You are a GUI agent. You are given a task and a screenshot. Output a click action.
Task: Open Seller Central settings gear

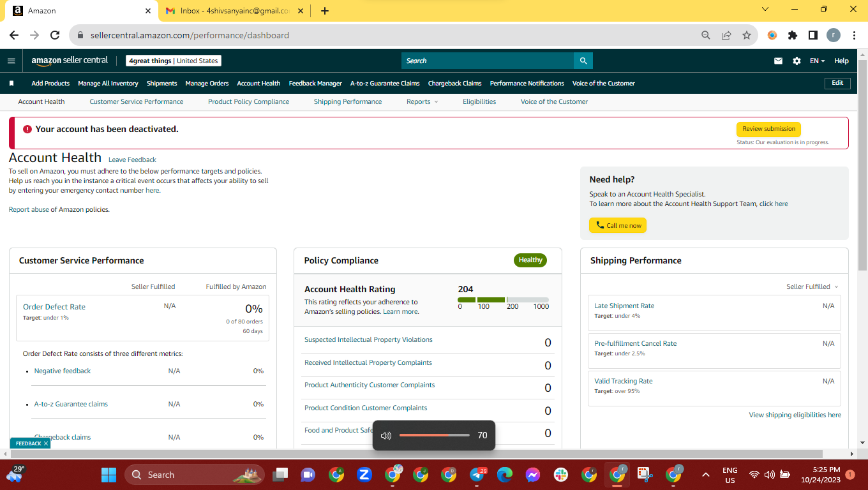(797, 61)
